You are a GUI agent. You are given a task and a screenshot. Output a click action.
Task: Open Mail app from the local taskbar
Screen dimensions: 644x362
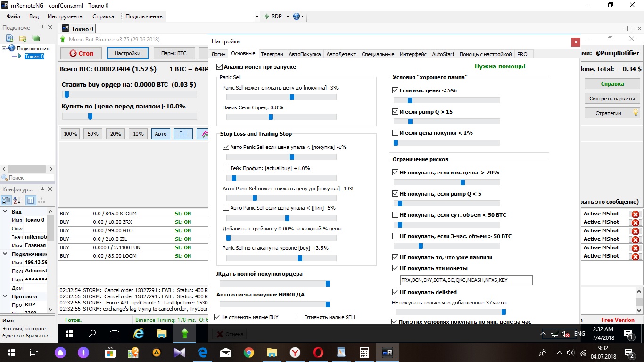pyautogui.click(x=226, y=353)
